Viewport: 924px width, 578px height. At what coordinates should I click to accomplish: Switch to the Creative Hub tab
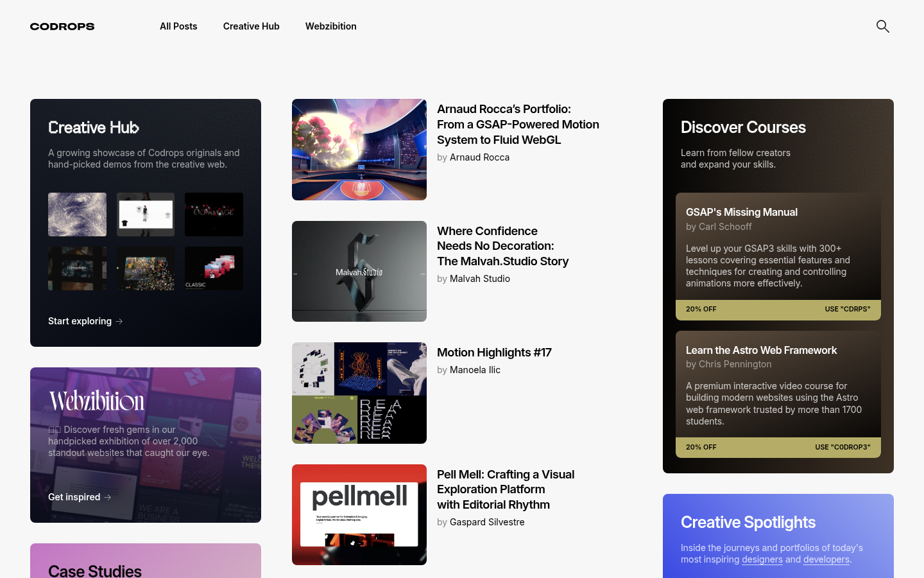point(251,26)
